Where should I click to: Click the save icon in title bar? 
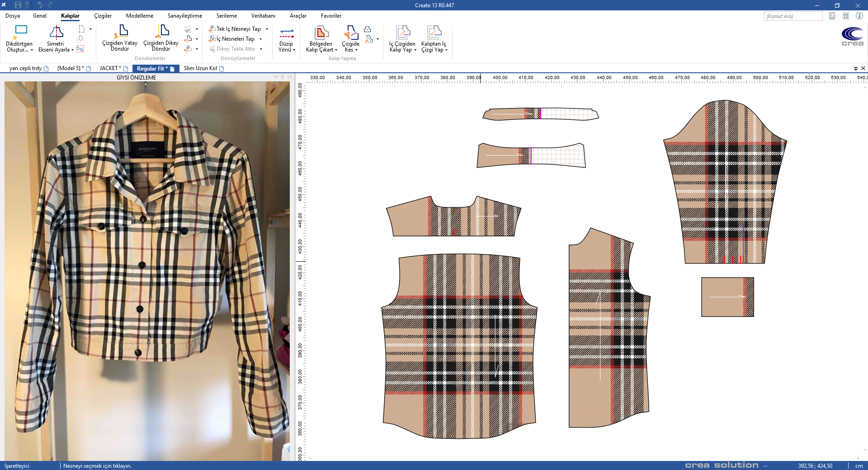point(18,5)
